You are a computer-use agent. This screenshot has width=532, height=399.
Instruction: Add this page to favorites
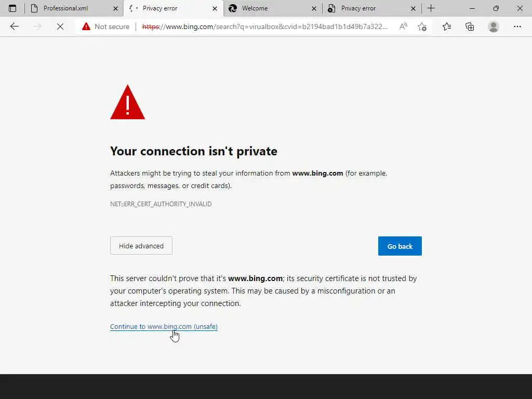pyautogui.click(x=422, y=26)
